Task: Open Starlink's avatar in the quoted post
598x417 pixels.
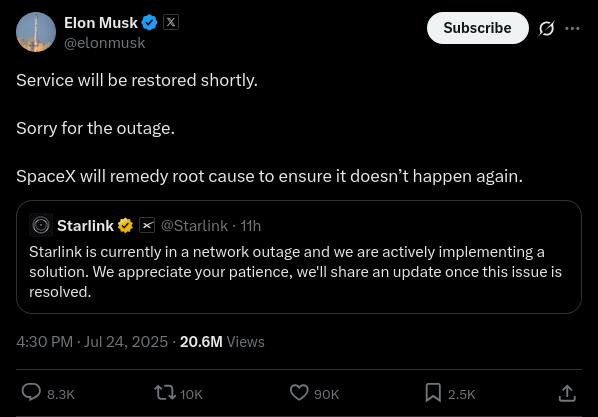Action: [41, 225]
